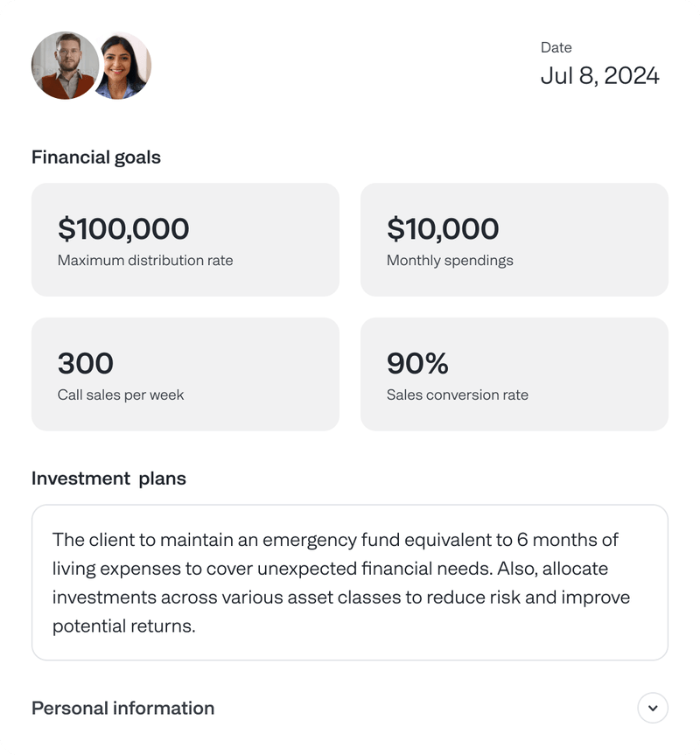Click the Financial goals heading
Viewport: 700px width, 755px height.
point(96,157)
